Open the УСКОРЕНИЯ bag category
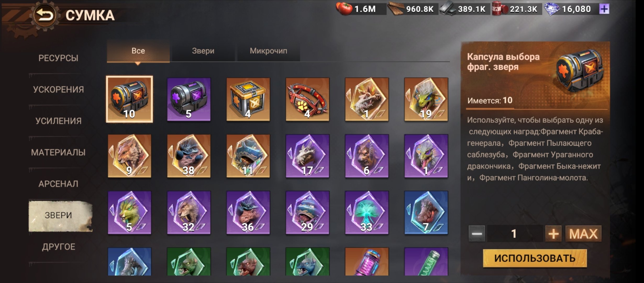This screenshot has height=283, width=644. (x=58, y=89)
